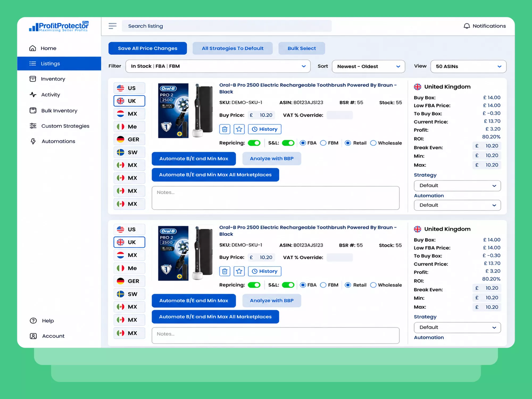Favorite second listing with star icon
532x399 pixels.
(x=239, y=271)
